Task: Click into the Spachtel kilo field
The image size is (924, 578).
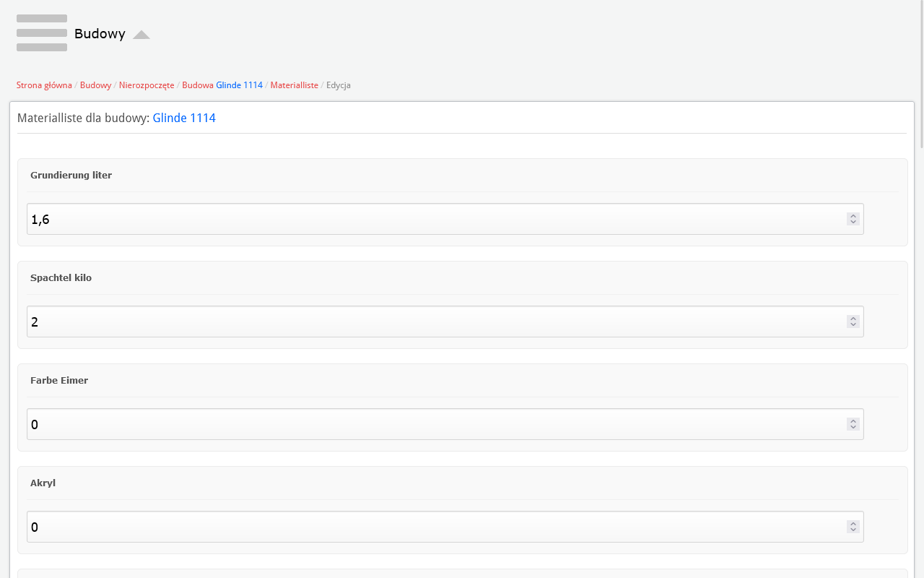Action: tap(433, 322)
